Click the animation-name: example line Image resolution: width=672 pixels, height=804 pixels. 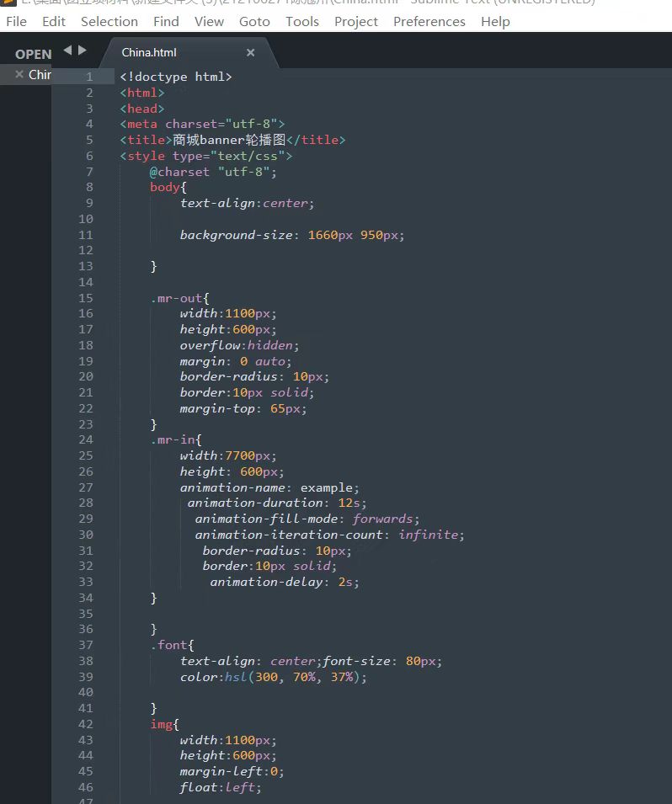click(269, 487)
